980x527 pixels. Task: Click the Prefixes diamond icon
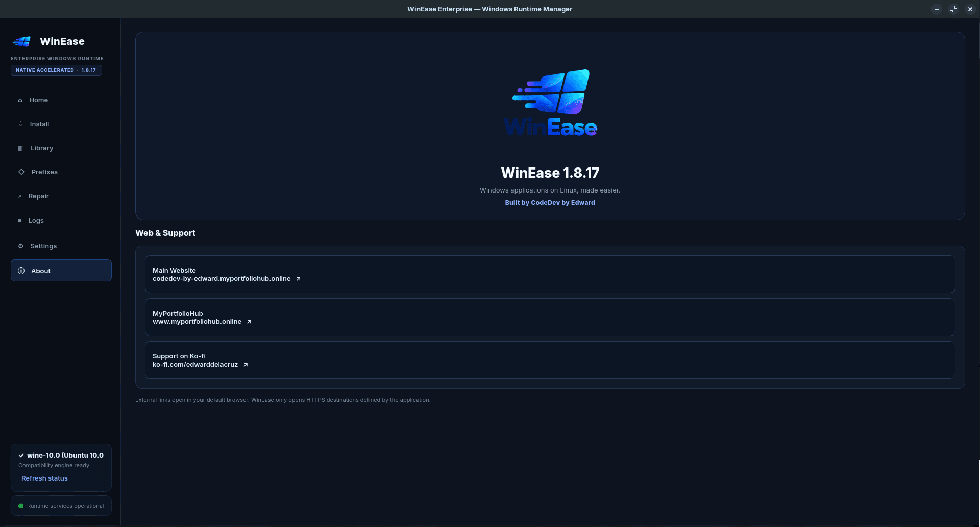21,172
